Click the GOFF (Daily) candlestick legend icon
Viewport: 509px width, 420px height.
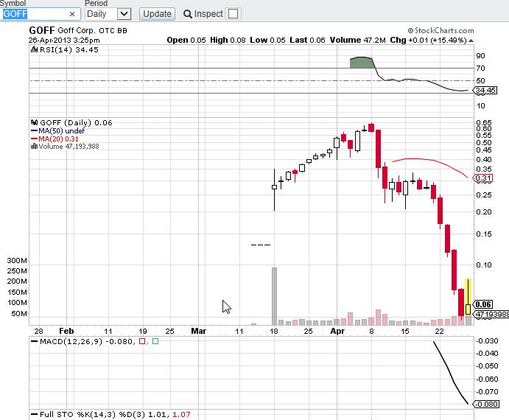(34, 122)
